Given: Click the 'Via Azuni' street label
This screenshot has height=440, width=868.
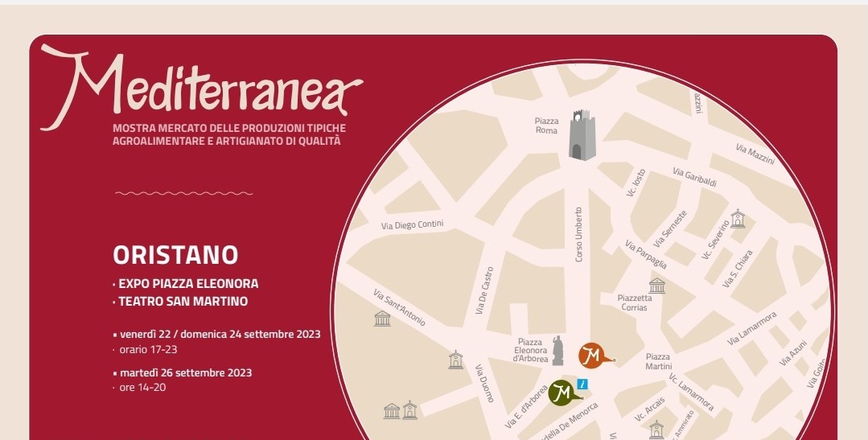Looking at the screenshot, I should coord(792,353).
